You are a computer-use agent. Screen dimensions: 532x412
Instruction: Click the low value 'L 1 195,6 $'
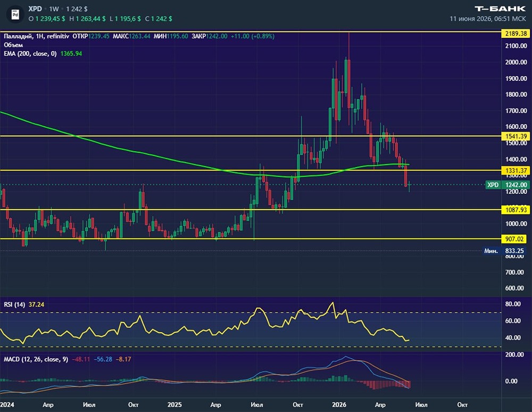(x=125, y=19)
